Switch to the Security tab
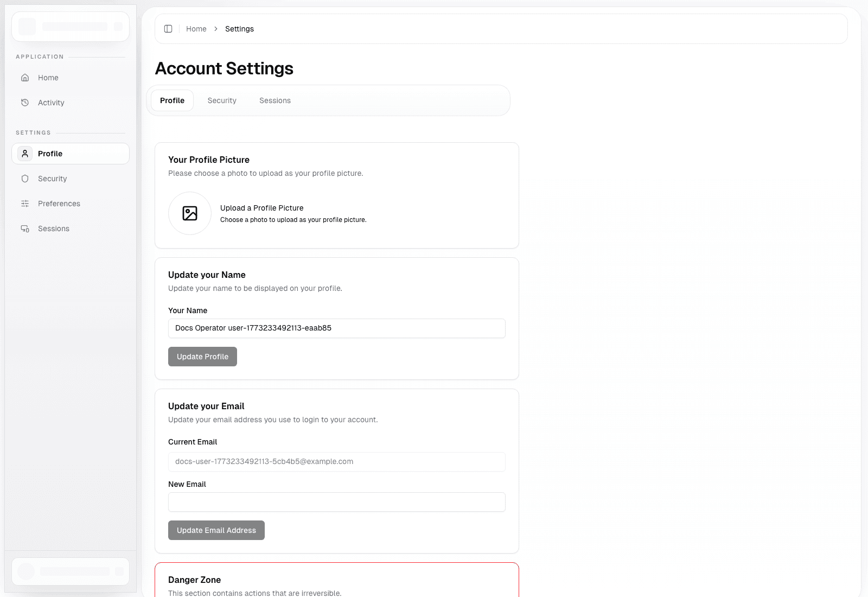Image resolution: width=868 pixels, height=597 pixels. 221,100
